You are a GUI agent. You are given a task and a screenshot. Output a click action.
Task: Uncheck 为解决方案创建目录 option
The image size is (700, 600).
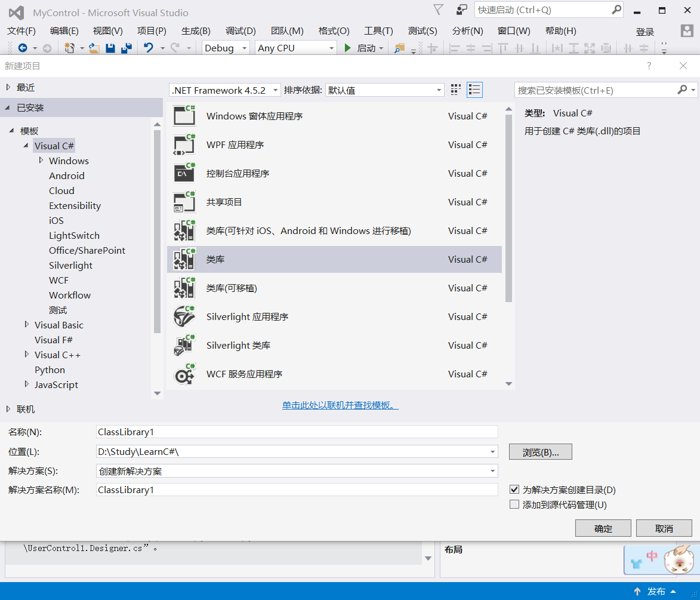click(514, 490)
